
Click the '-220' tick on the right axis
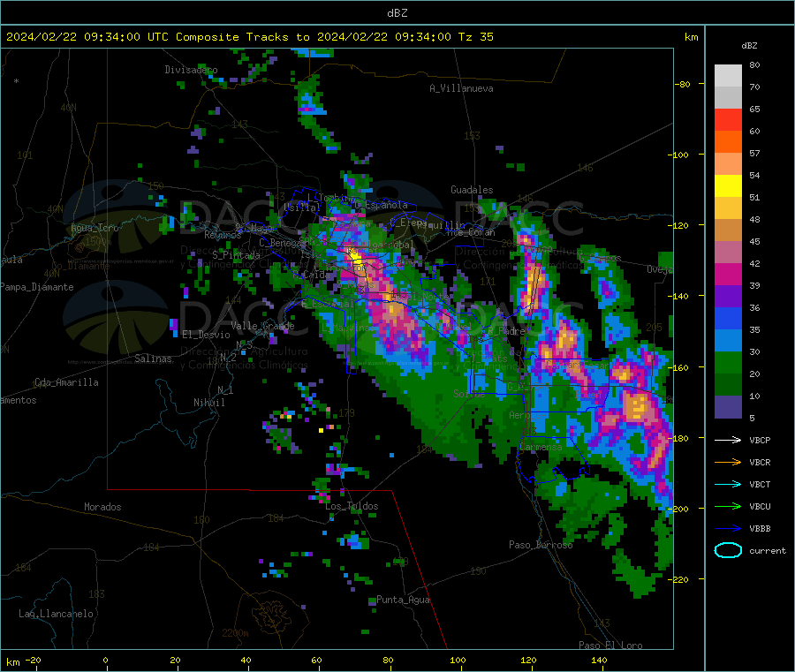[680, 579]
